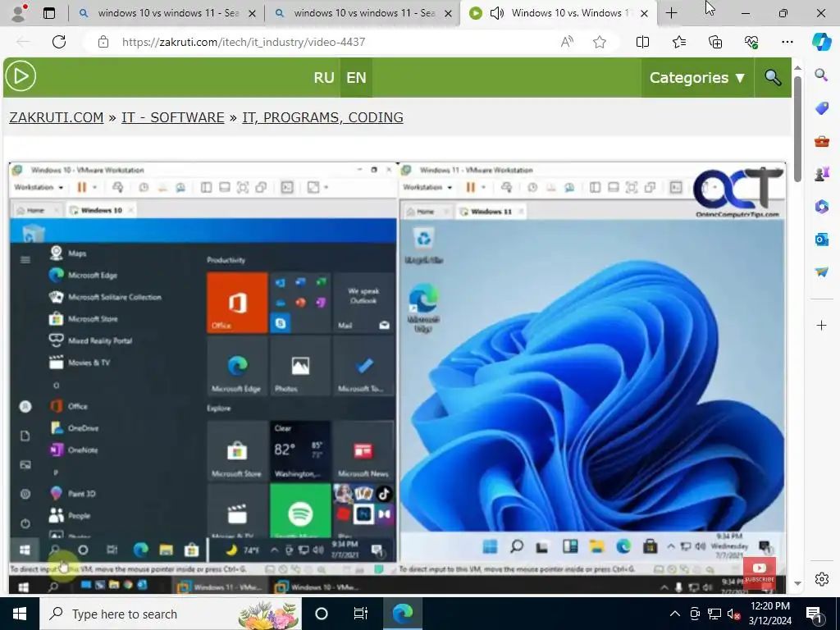Click the zakruti.com address bar
This screenshot has height=630, width=840.
(244, 42)
